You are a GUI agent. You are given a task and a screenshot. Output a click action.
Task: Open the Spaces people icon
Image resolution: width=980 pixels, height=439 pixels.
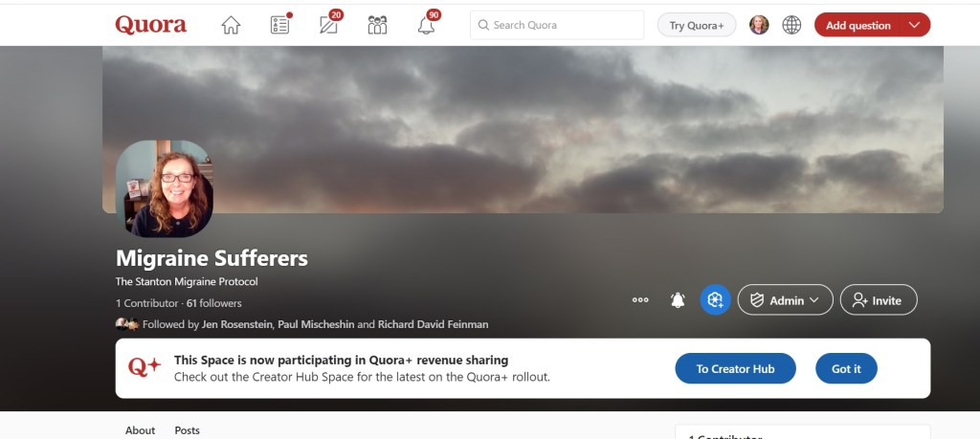378,26
